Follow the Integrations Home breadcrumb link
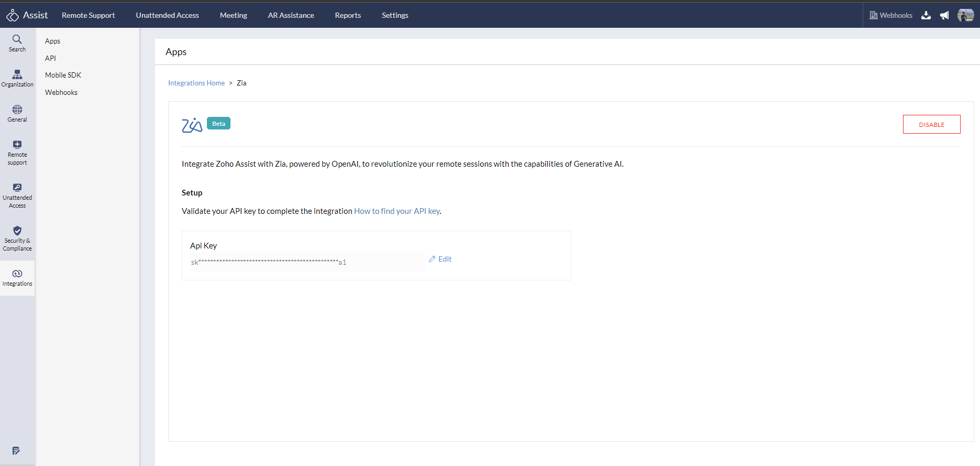 coord(196,83)
